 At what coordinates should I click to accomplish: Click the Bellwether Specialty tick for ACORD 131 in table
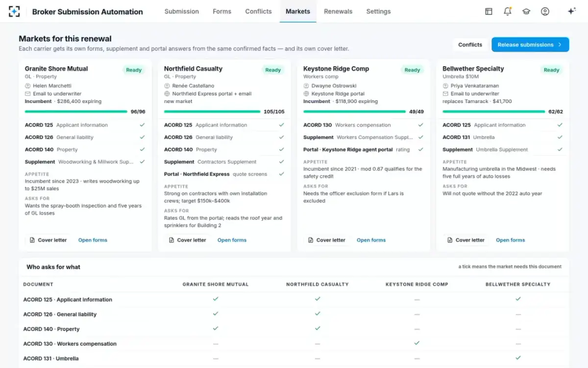click(518, 358)
